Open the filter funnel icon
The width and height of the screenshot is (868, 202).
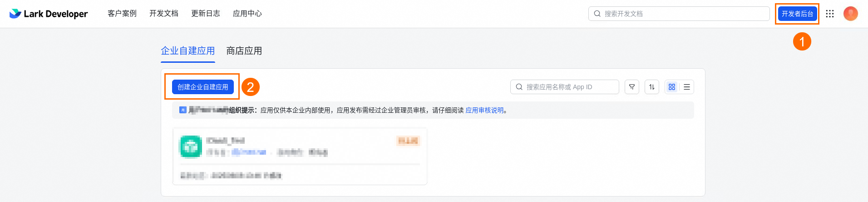click(x=632, y=87)
